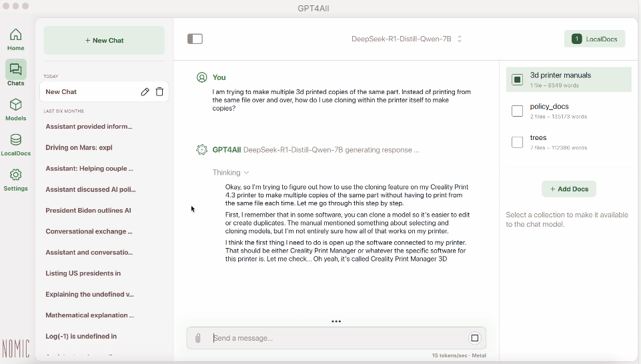Open the Models section icon
The image size is (641, 364).
(x=15, y=109)
